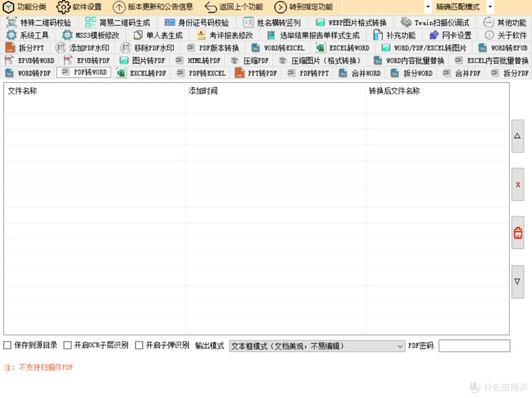Image resolution: width=532 pixels, height=398 pixels.
Task: Open 系统工具 section
Action: point(28,36)
